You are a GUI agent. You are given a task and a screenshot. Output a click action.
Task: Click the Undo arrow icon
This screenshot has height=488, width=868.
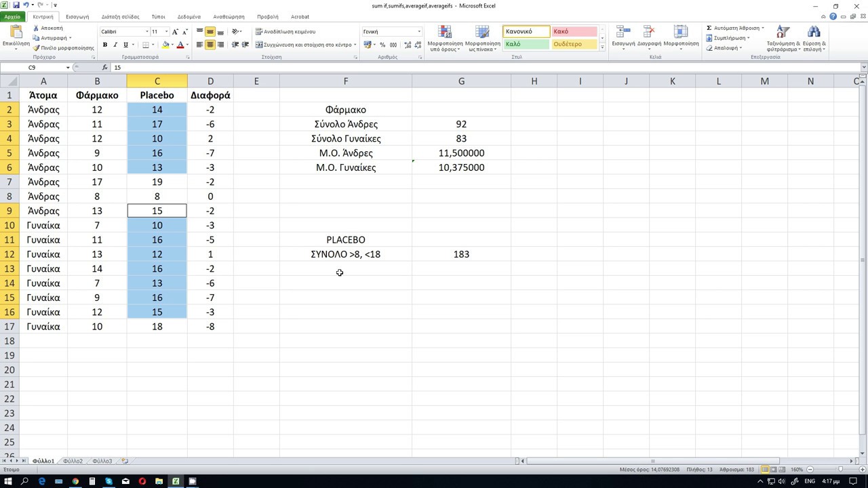pos(25,5)
